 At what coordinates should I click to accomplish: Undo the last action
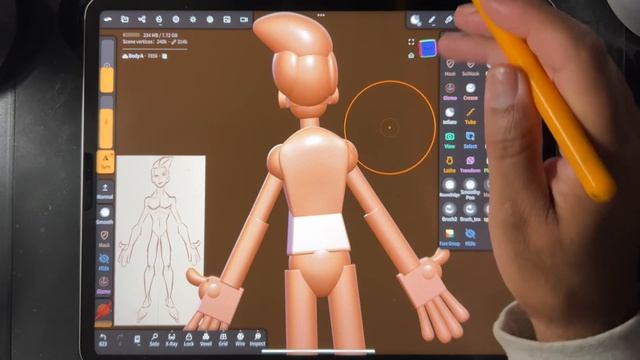tap(103, 340)
